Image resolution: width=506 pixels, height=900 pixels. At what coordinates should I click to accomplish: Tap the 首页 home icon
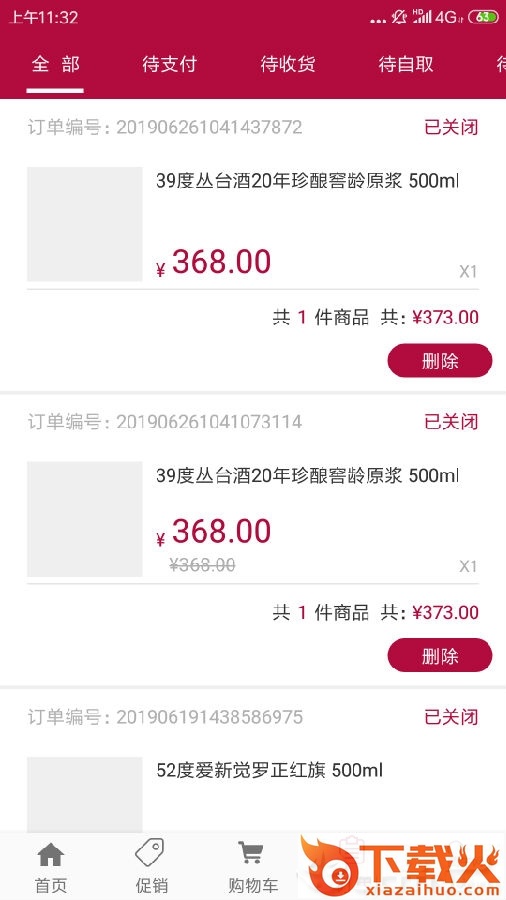point(50,856)
